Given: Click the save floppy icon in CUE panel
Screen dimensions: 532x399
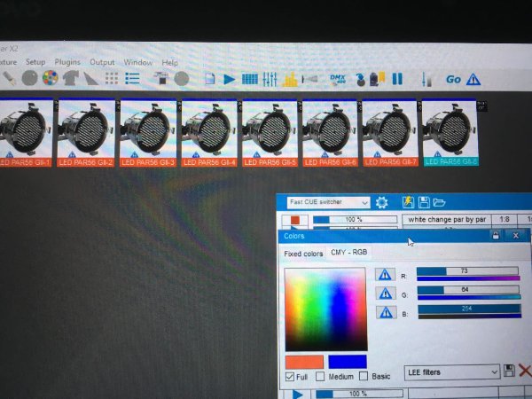Looking at the screenshot, I should click(424, 202).
